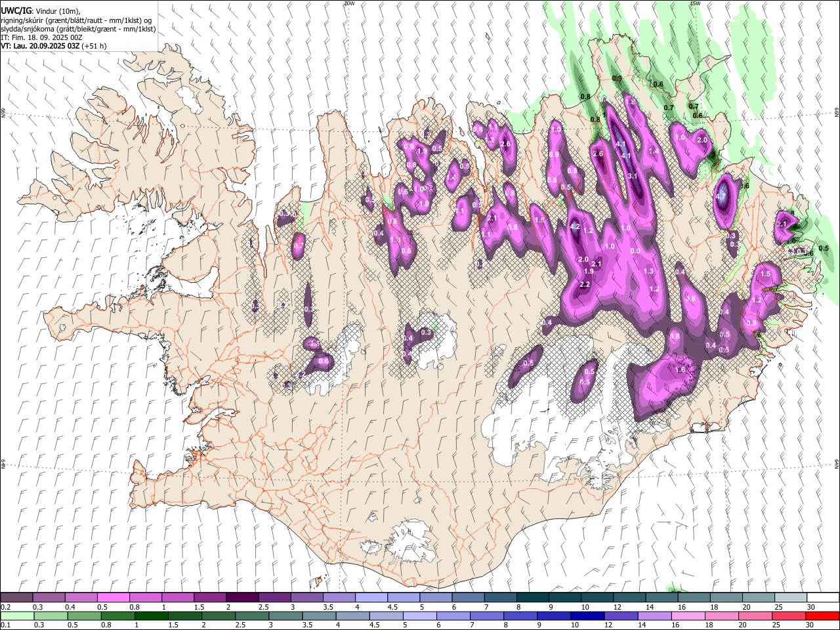Click the '(+51 h)' forecast offset text
Image resolution: width=840 pixels, height=630 pixels.
click(94, 46)
